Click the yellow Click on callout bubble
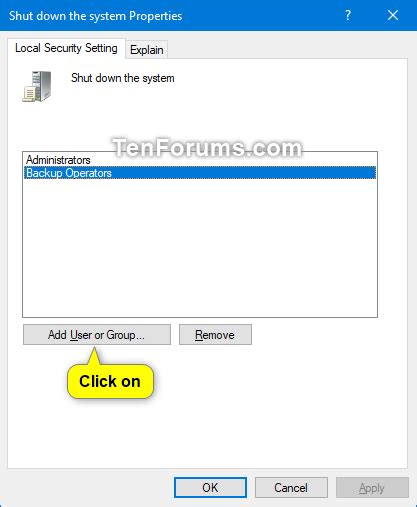This screenshot has height=507, width=417. coord(110,381)
